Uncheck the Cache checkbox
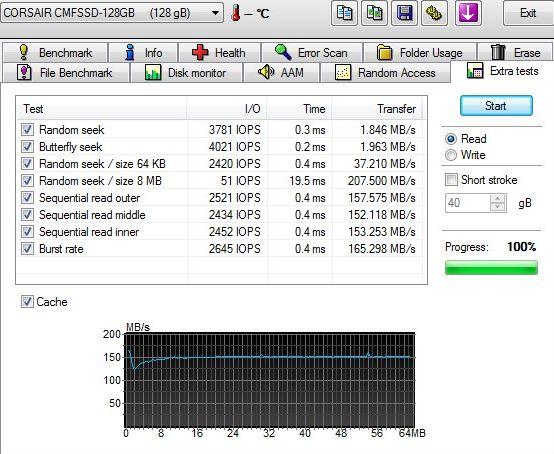The image size is (554, 454). point(27,302)
